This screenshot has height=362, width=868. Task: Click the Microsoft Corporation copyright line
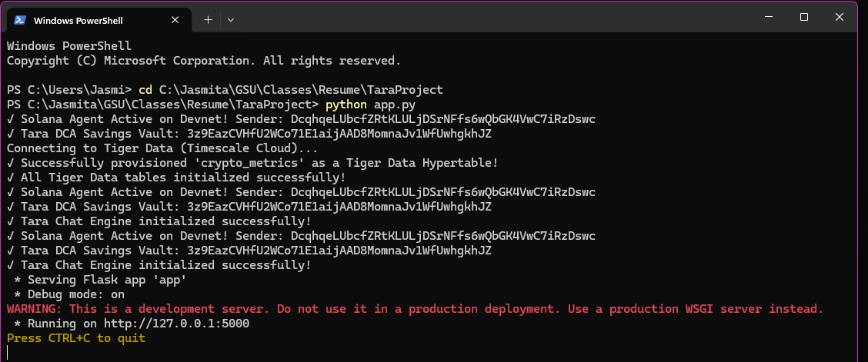tap(204, 60)
